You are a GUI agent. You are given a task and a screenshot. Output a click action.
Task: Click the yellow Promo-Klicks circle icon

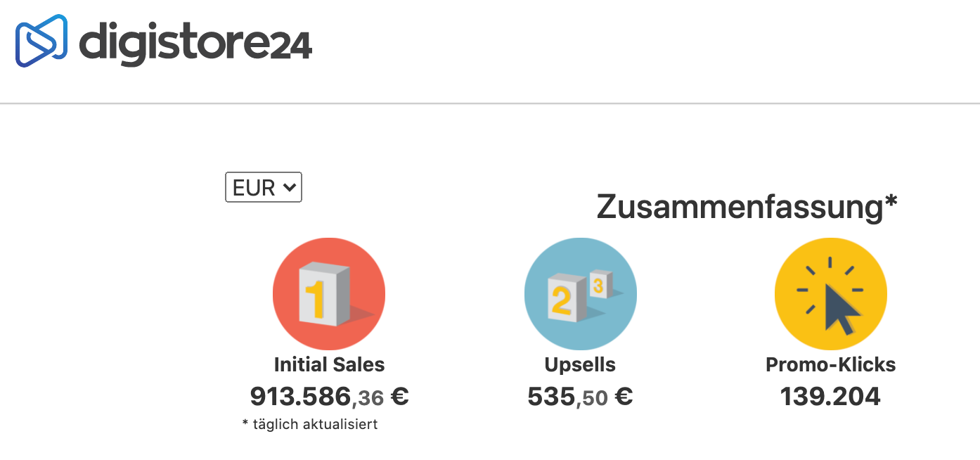coord(830,294)
